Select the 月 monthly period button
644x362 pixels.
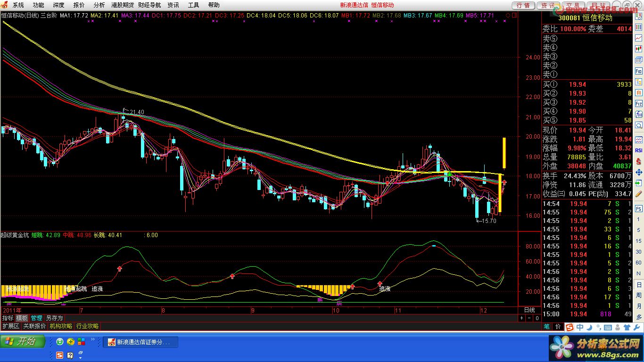(x=638, y=306)
